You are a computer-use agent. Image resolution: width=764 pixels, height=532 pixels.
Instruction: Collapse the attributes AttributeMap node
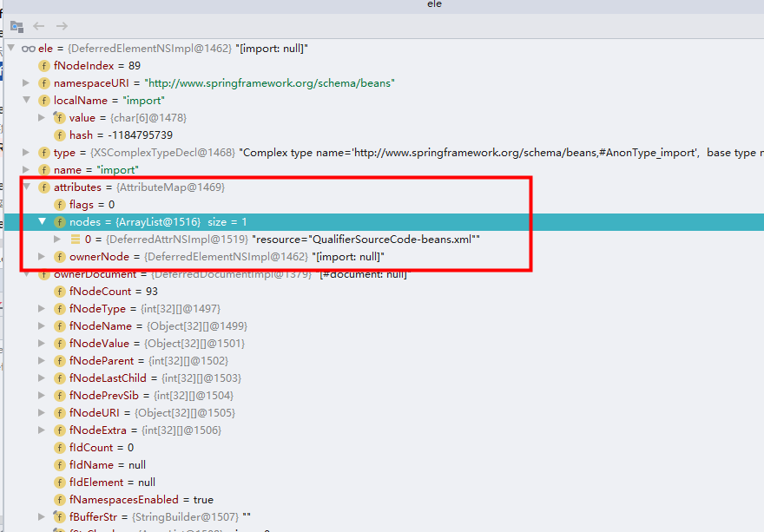point(27,187)
